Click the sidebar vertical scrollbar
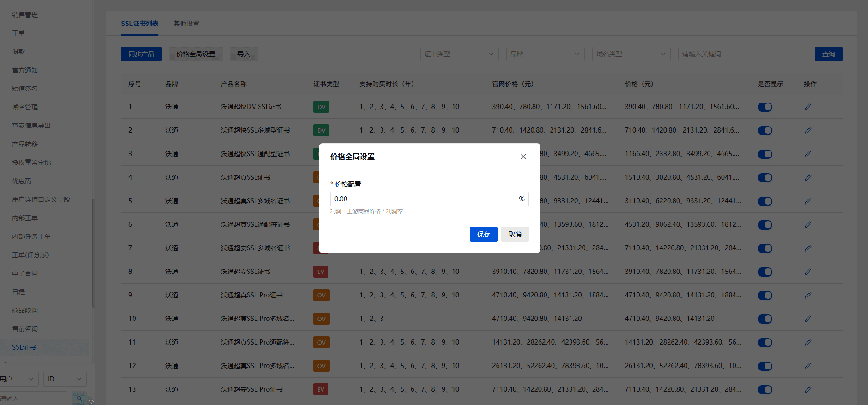Image resolution: width=868 pixels, height=405 pixels. pyautogui.click(x=94, y=253)
